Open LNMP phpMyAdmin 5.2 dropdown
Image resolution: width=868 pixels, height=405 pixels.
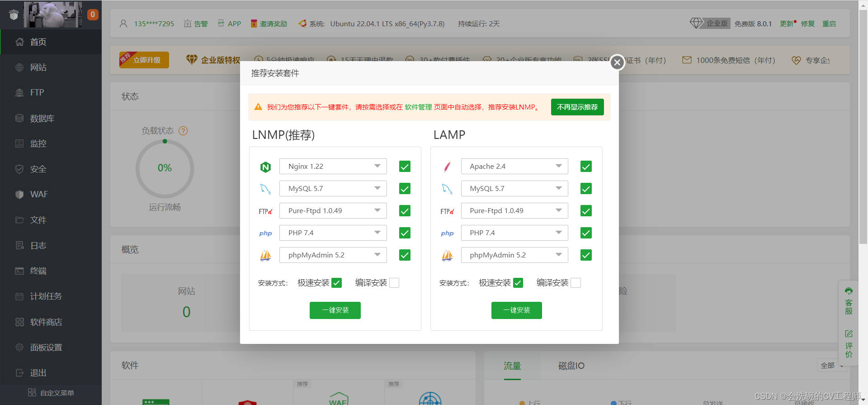point(333,255)
